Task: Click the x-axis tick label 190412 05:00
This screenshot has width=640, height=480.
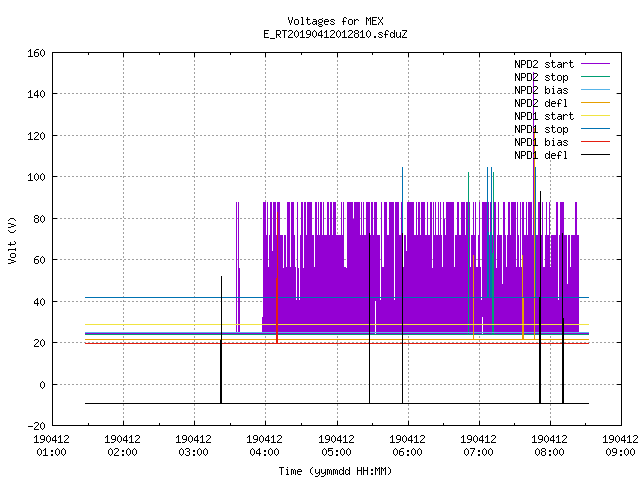Action: (336, 446)
